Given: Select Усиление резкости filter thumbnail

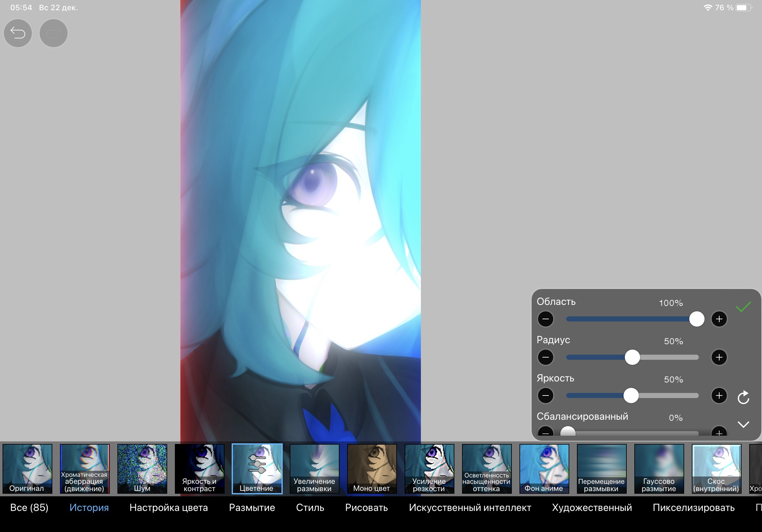Looking at the screenshot, I should [x=429, y=469].
